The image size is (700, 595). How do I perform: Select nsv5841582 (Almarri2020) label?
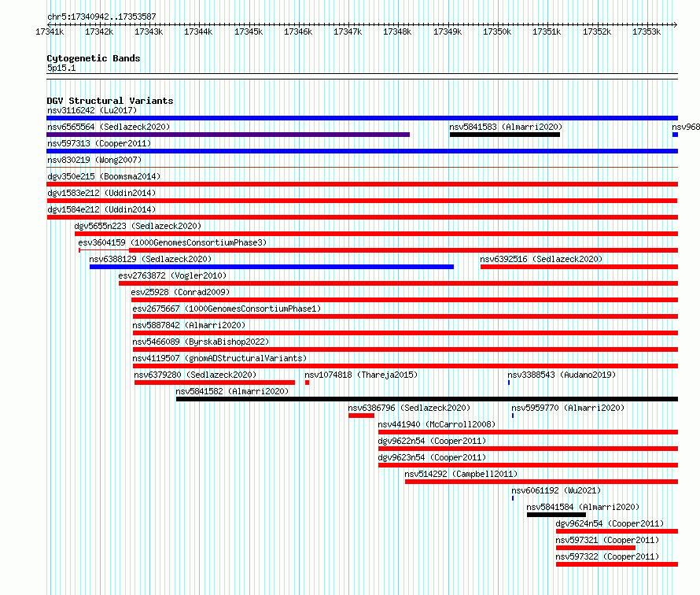tap(232, 391)
